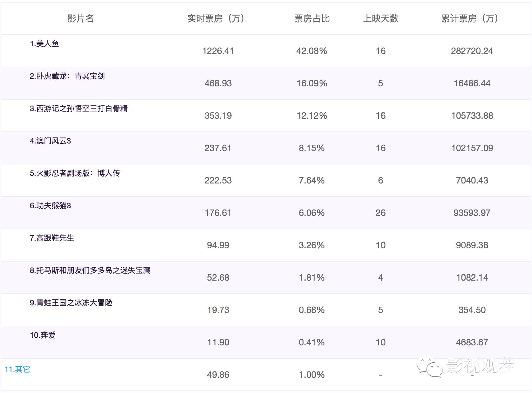Click days-in-release value 10 for 高跟鞋先生
The width and height of the screenshot is (532, 393).
point(381,245)
